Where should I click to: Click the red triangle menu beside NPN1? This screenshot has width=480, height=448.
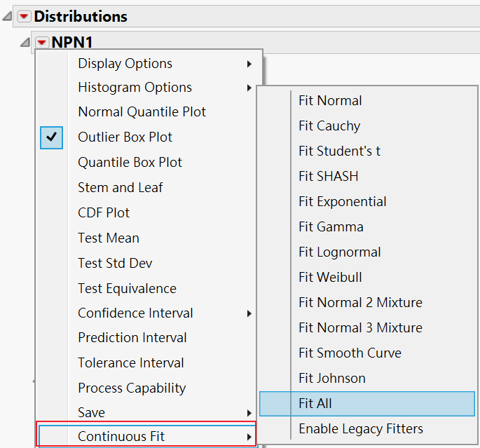43,43
